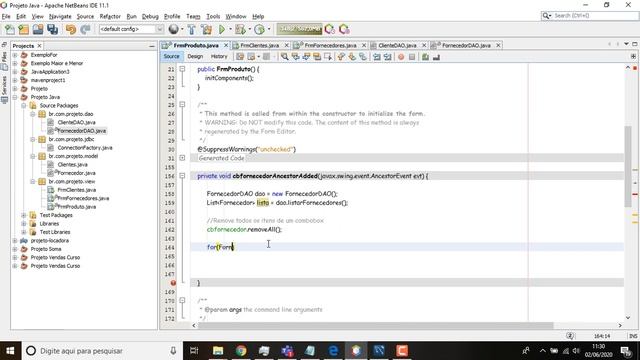Image resolution: width=640 pixels, height=360 pixels.
Task: Select the ClienteDAO.java editor tab
Action: click(x=397, y=45)
